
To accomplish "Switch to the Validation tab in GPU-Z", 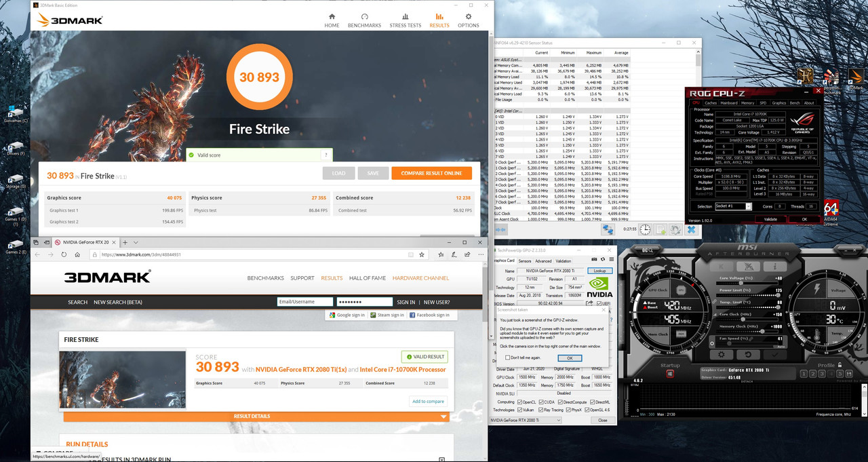I will [564, 261].
